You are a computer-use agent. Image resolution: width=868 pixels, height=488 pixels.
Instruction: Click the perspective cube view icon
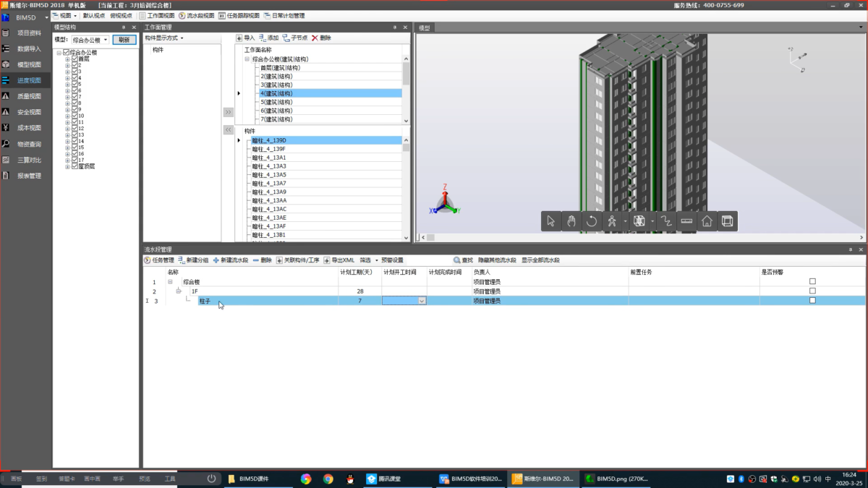pyautogui.click(x=728, y=221)
